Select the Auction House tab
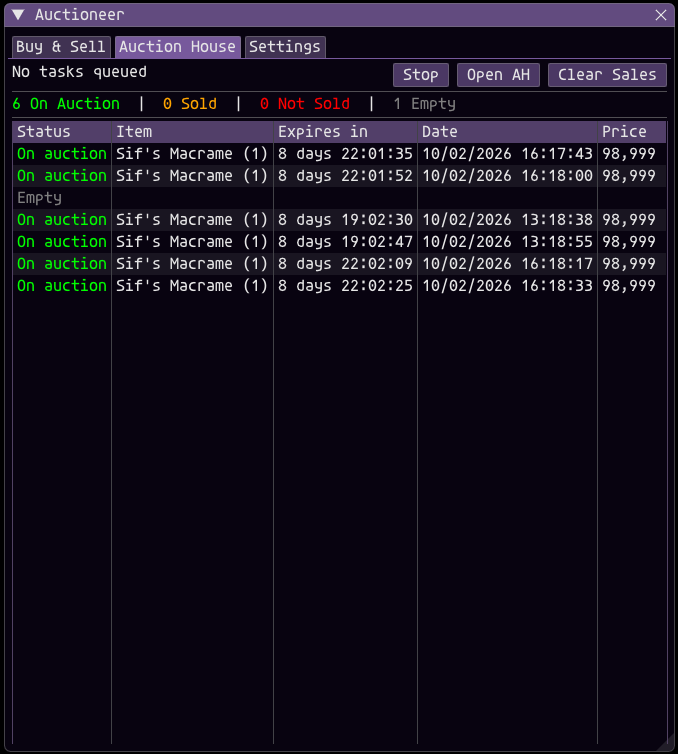The width and height of the screenshot is (678, 754). point(177,47)
